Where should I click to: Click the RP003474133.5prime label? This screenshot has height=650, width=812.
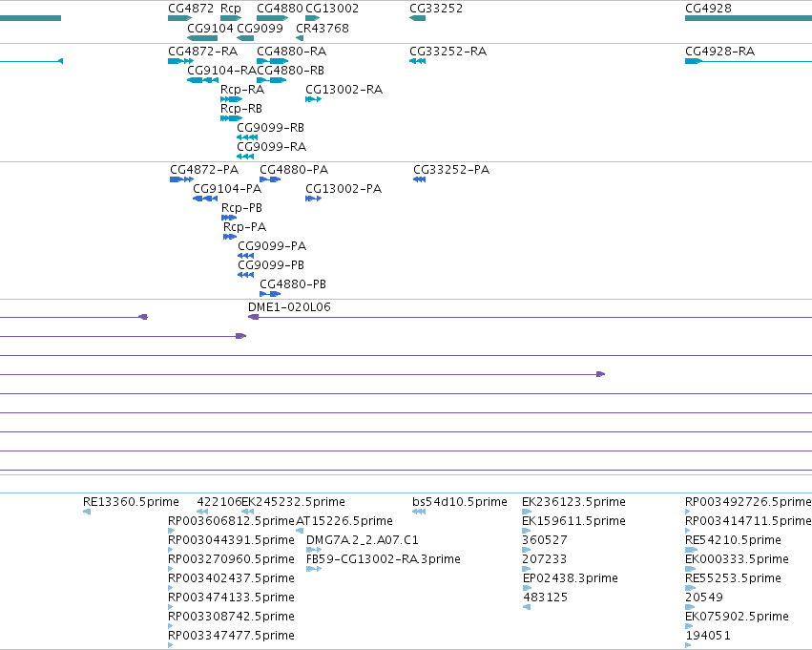click(x=231, y=598)
